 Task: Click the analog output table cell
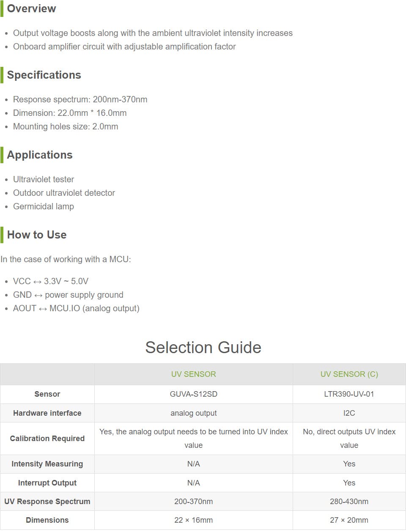[193, 413]
